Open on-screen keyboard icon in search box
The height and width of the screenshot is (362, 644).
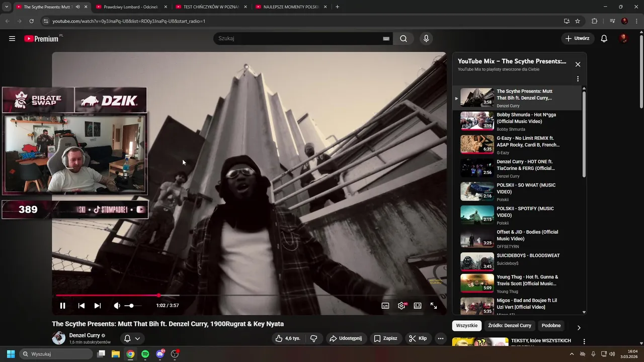(386, 39)
